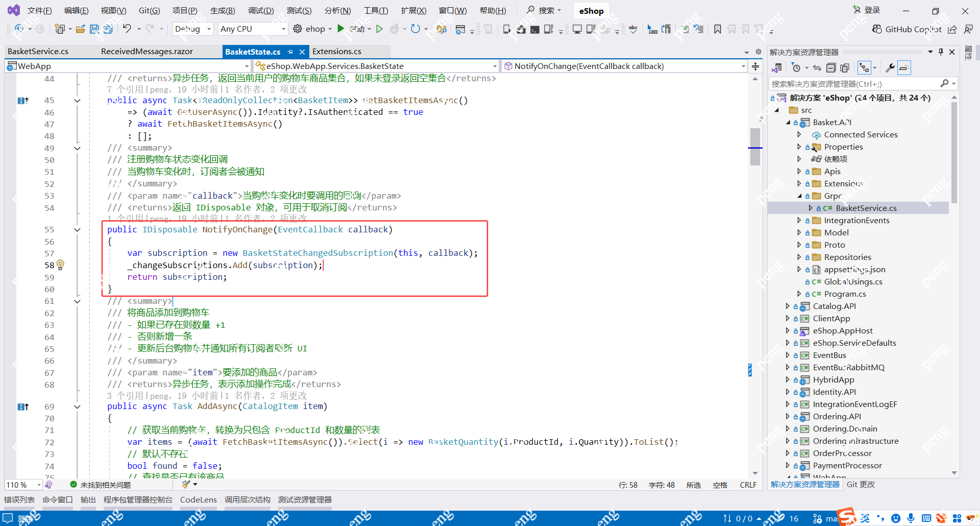The image size is (980, 526).
Task: Toggle auto-hide pin on Solution Explorer panel
Action: point(941,51)
